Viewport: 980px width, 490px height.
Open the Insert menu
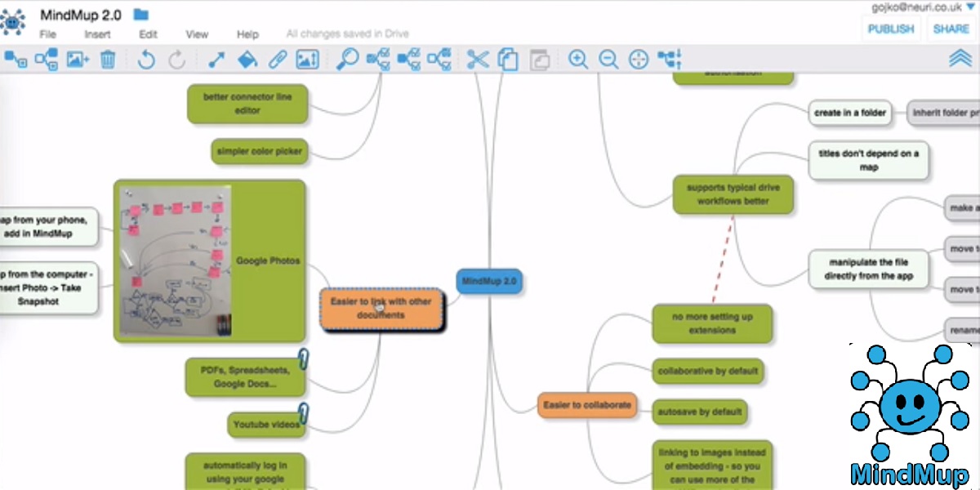click(97, 34)
